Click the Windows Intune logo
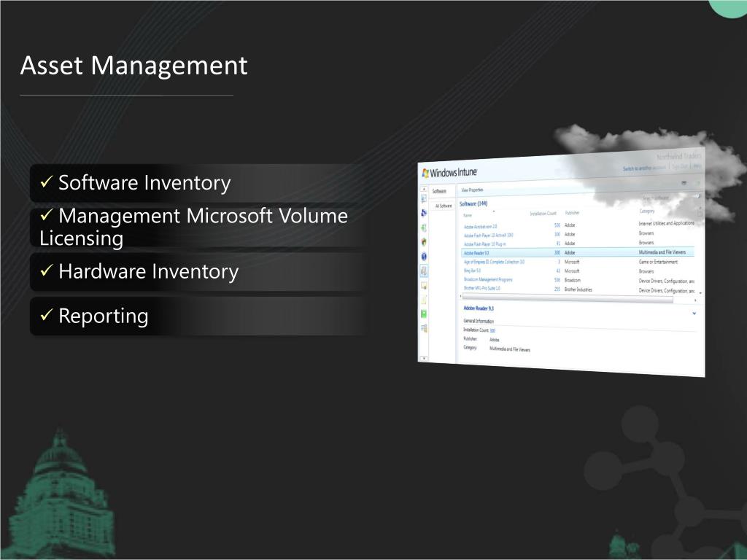Image resolution: width=747 pixels, height=560 pixels. [449, 172]
